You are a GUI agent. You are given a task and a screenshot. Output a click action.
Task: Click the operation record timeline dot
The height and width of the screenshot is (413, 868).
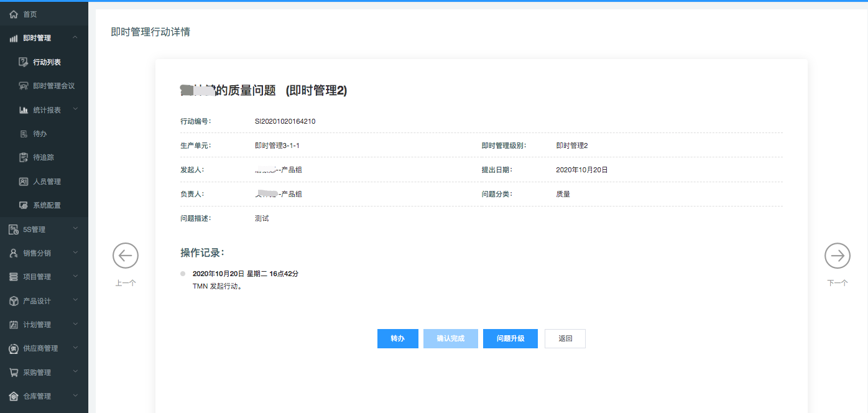tap(183, 274)
